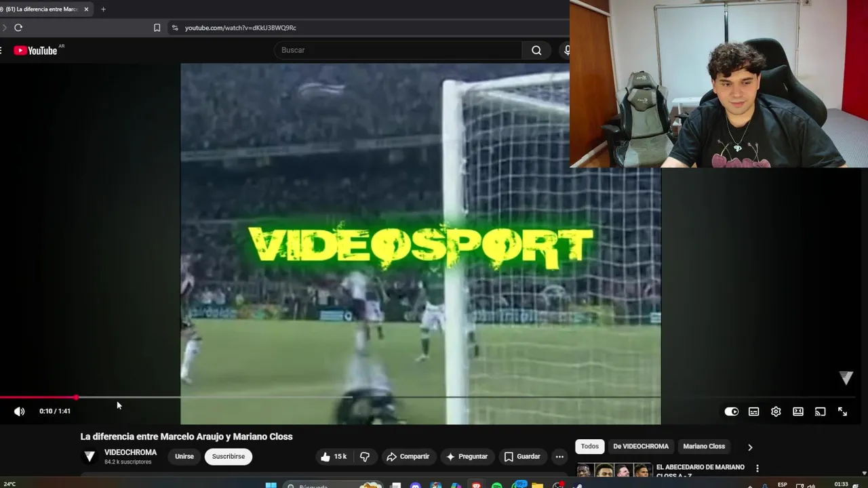Toggle the autoplay switch
868x488 pixels.
731,411
